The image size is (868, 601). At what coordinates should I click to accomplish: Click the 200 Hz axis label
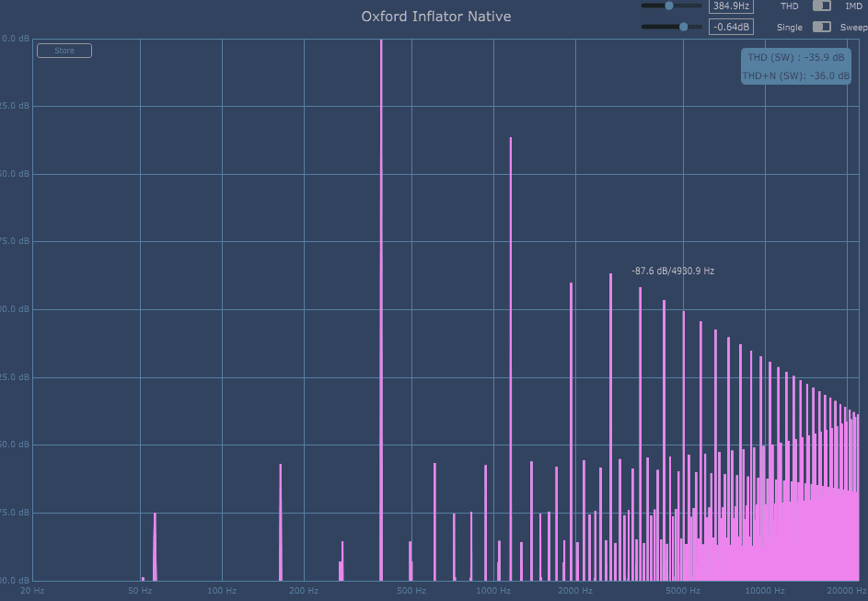pos(304,591)
